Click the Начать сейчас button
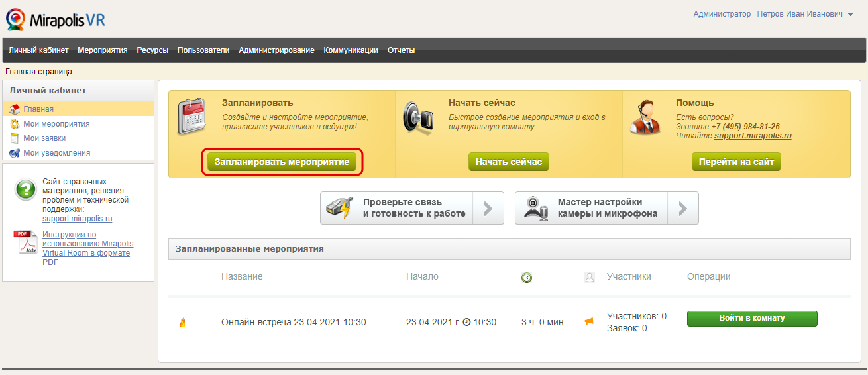 tap(509, 162)
